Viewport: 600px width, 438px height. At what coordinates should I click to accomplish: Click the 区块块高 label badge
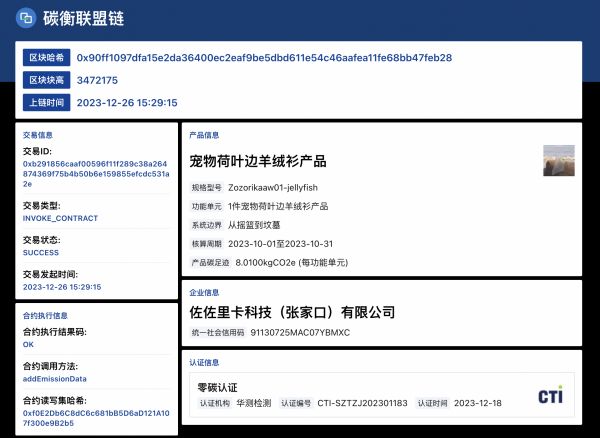pos(47,80)
